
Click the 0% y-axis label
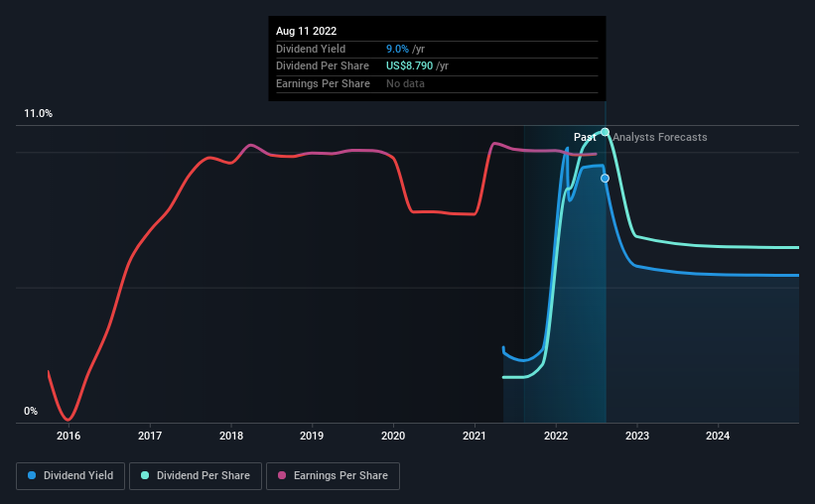click(x=31, y=412)
